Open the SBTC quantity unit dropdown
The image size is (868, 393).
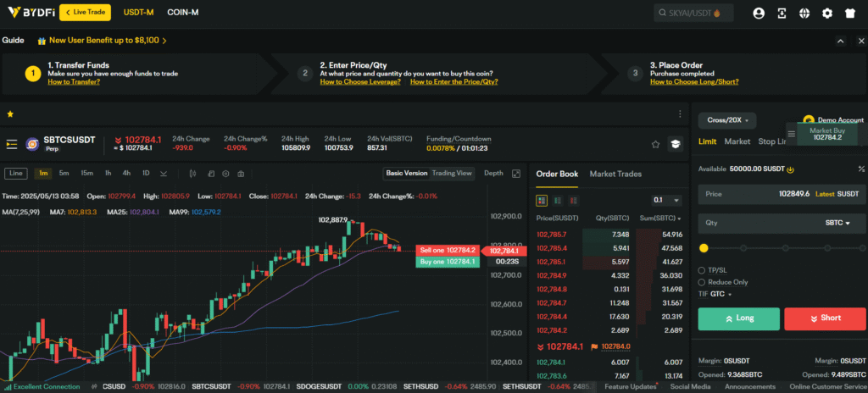tap(837, 223)
